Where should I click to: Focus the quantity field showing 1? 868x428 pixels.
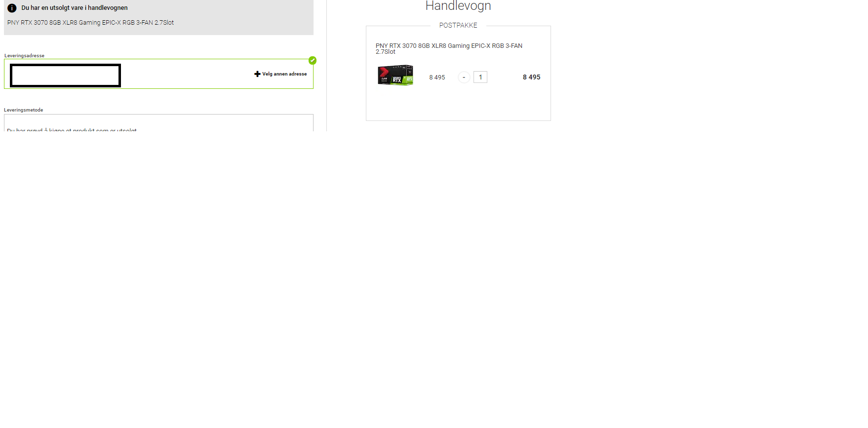click(x=480, y=77)
